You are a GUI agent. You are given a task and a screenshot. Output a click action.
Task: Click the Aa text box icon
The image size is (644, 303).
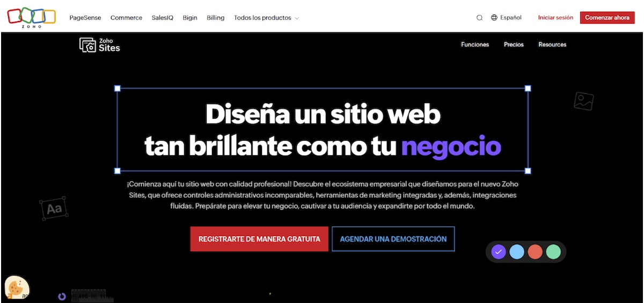pyautogui.click(x=54, y=208)
